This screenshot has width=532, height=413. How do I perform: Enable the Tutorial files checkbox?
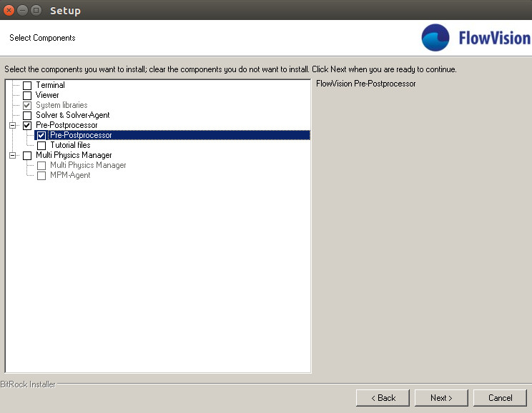(x=41, y=146)
